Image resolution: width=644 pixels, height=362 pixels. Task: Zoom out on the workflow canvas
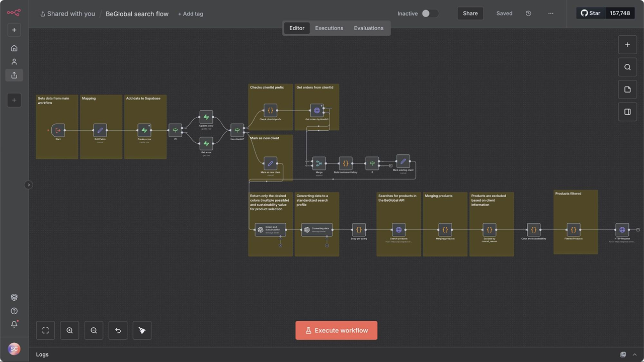(x=94, y=330)
